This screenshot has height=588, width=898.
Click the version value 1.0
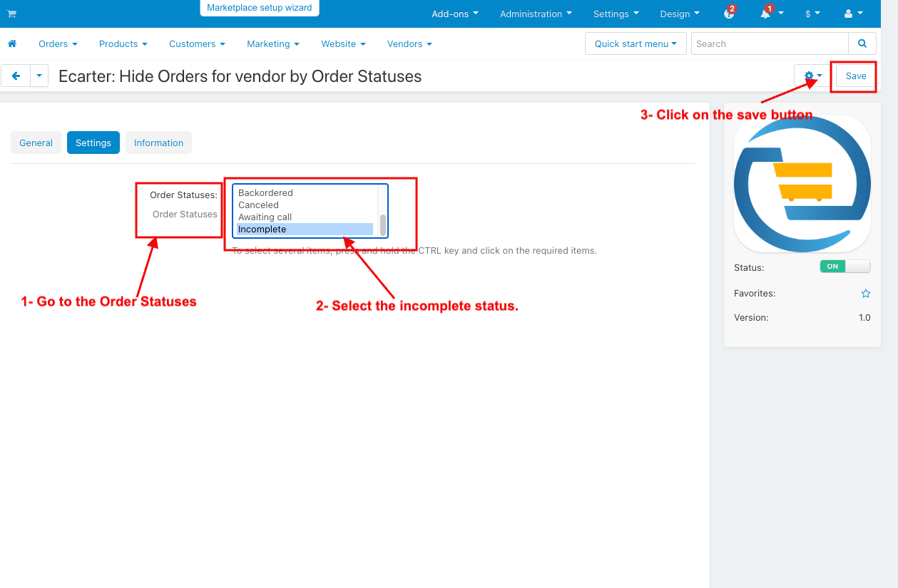pyautogui.click(x=864, y=318)
